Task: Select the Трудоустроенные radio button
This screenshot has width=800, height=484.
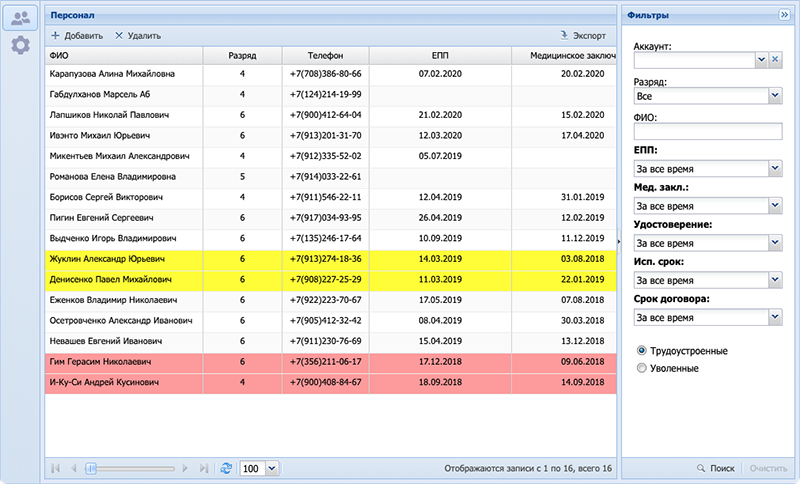Action: [642, 351]
